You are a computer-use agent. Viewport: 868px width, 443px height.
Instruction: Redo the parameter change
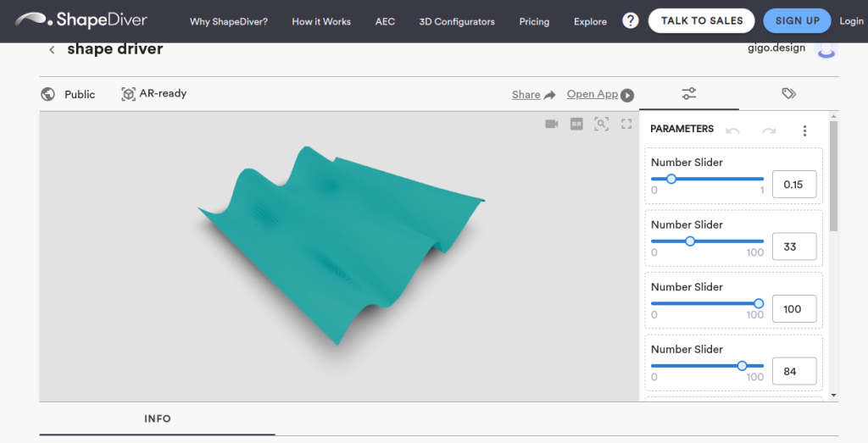(x=768, y=130)
